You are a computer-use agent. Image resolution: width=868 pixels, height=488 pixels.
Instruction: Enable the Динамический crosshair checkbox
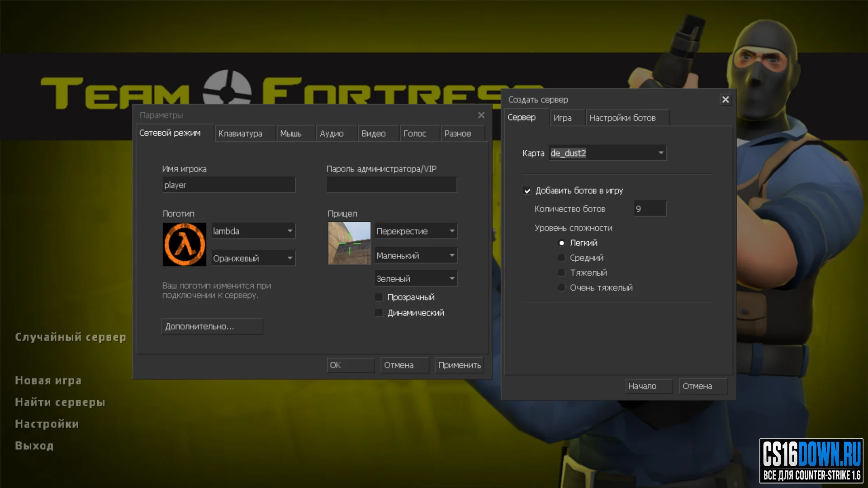click(379, 313)
